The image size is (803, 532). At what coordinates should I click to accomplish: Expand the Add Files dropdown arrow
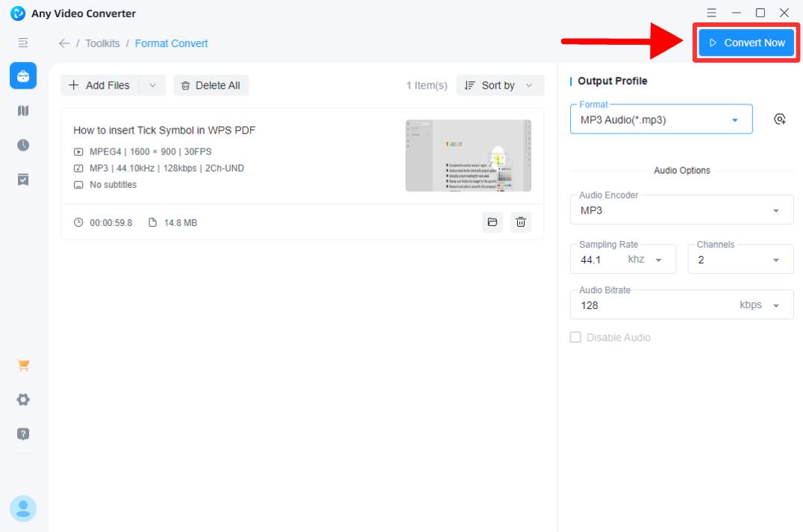point(152,86)
